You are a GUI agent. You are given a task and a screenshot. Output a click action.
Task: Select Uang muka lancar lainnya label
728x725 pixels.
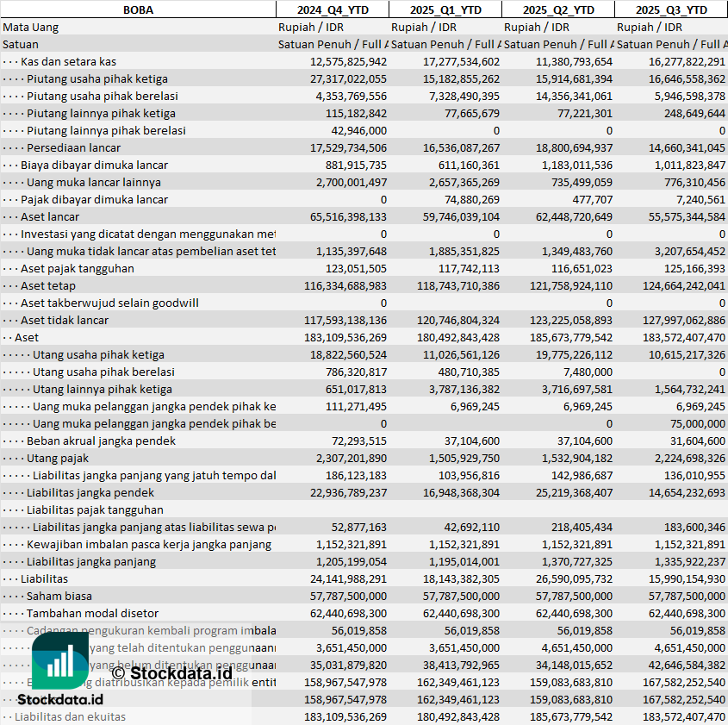click(93, 182)
